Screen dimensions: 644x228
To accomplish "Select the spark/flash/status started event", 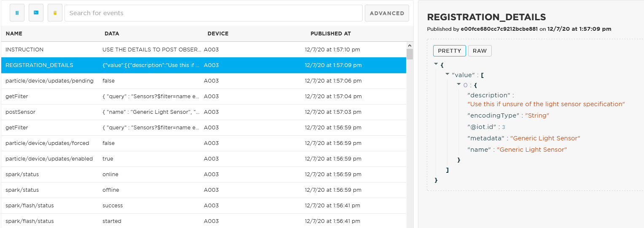I will pyautogui.click(x=204, y=221).
